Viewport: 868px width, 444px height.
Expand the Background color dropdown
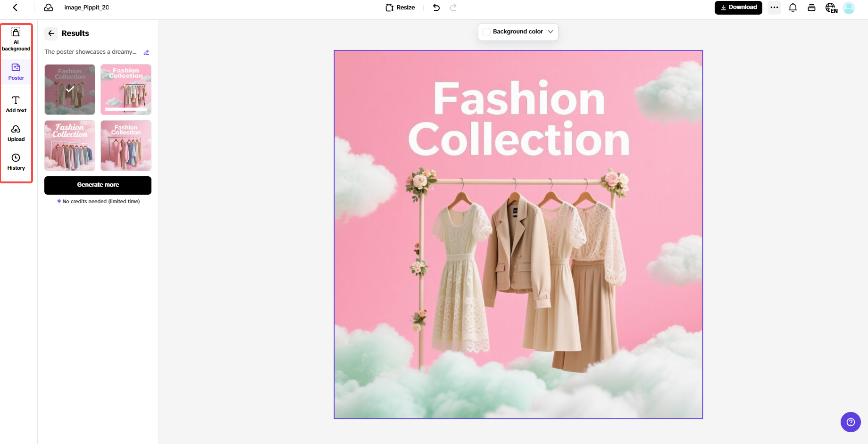pyautogui.click(x=518, y=32)
